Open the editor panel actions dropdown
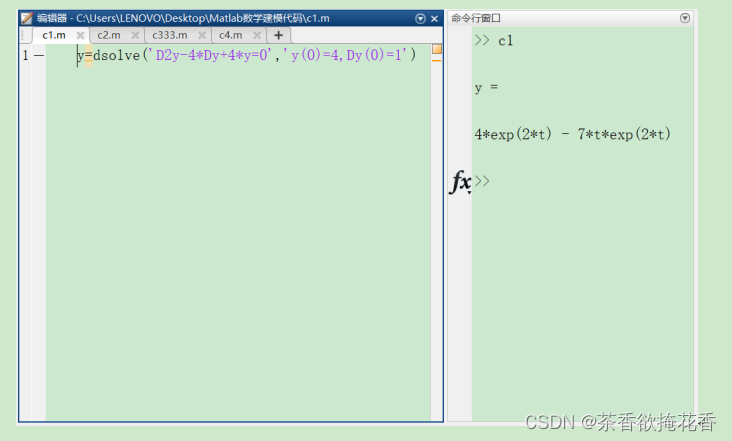Viewport: 732px width, 441px height. click(x=420, y=19)
